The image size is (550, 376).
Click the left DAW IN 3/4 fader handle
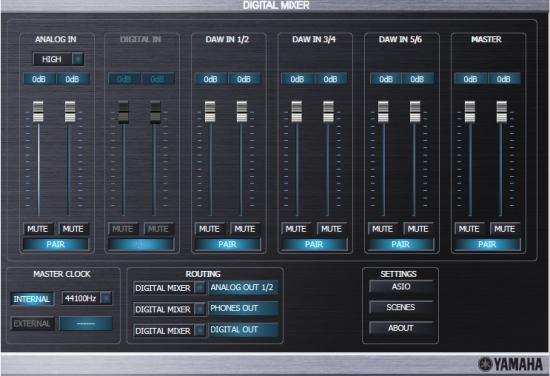point(297,112)
